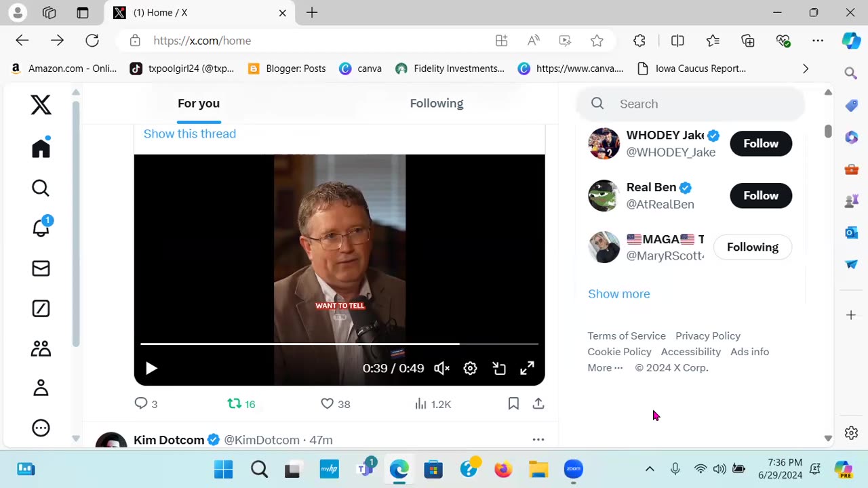Reply to the post with 3 comments

(x=146, y=404)
